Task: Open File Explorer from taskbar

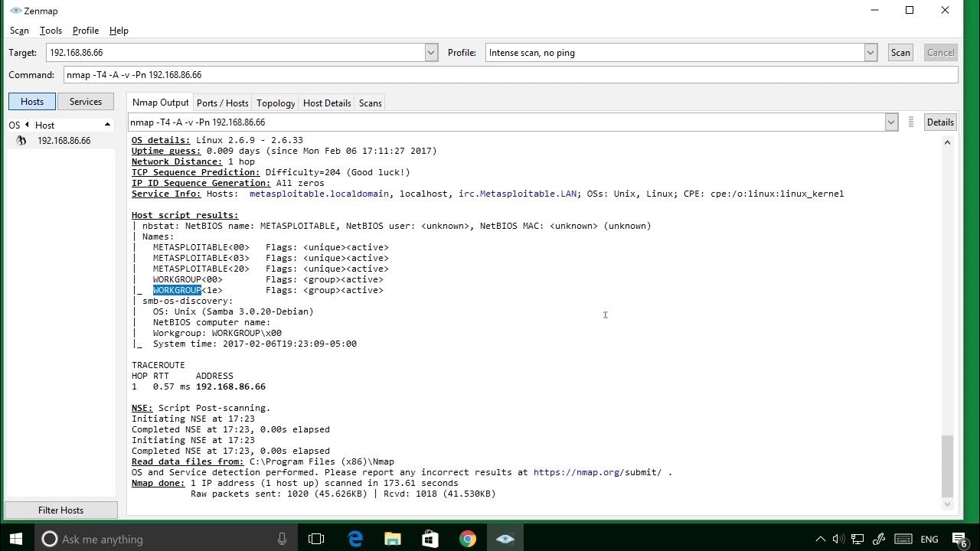Action: coord(392,539)
